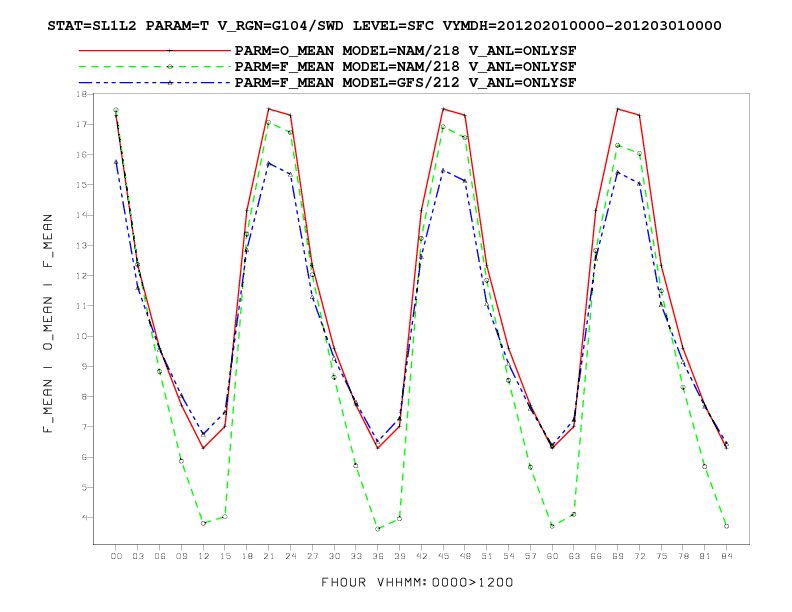Click x-axis tick label 27
The height and width of the screenshot is (612, 792).
click(x=312, y=556)
